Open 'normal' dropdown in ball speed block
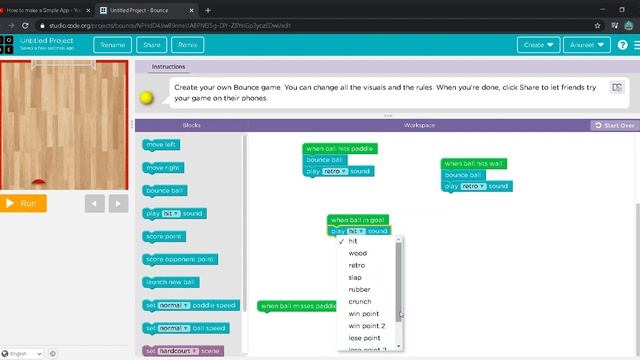640x360 pixels. (x=174, y=328)
